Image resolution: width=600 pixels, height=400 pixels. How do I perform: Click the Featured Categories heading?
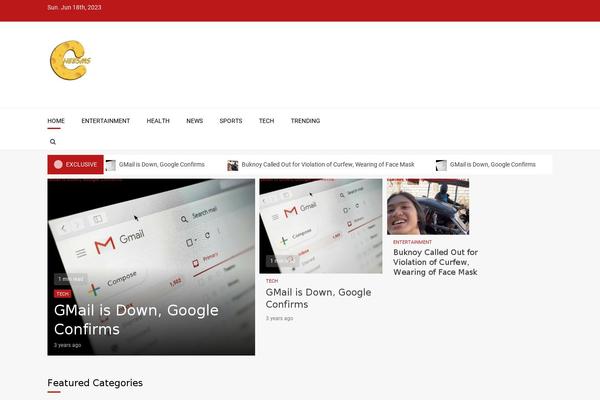point(95,383)
